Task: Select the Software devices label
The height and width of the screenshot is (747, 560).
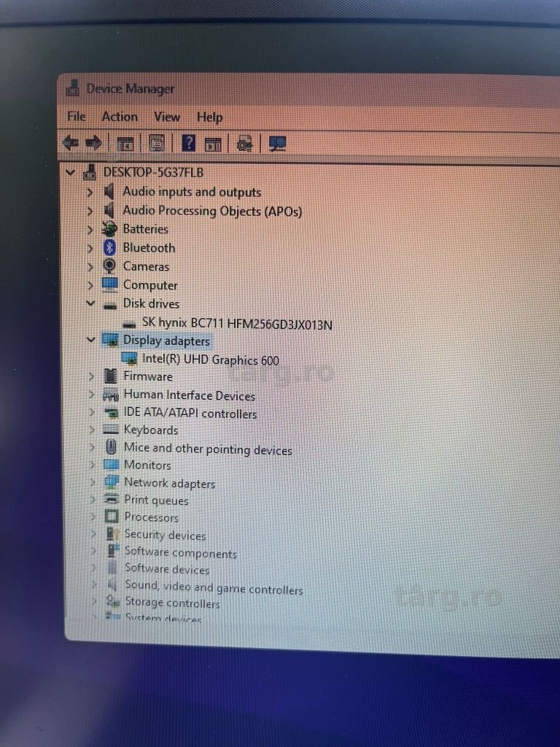Action: tap(167, 568)
